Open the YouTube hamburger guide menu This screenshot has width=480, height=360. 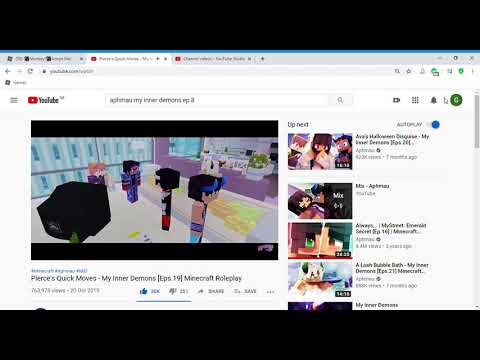pos(14,100)
